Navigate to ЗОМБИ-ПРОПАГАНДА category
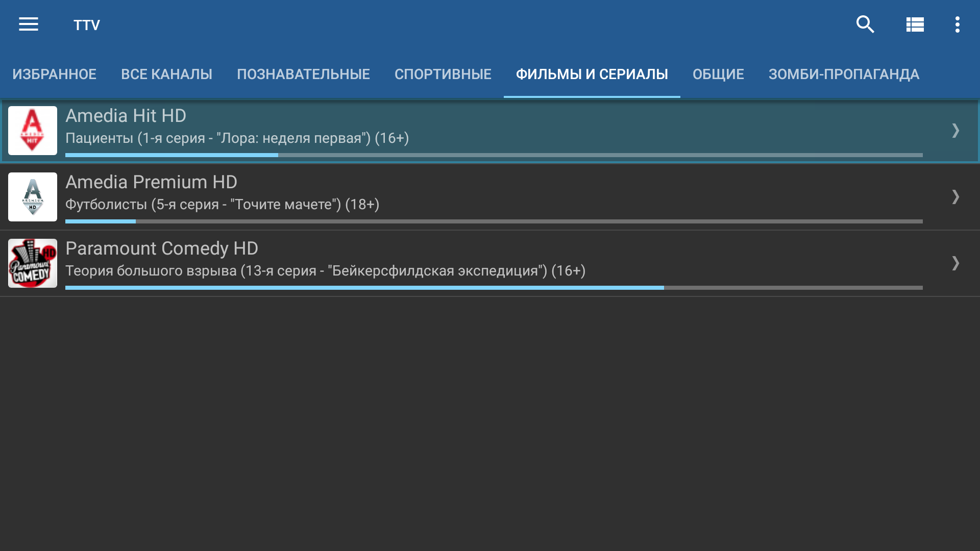 click(x=844, y=73)
